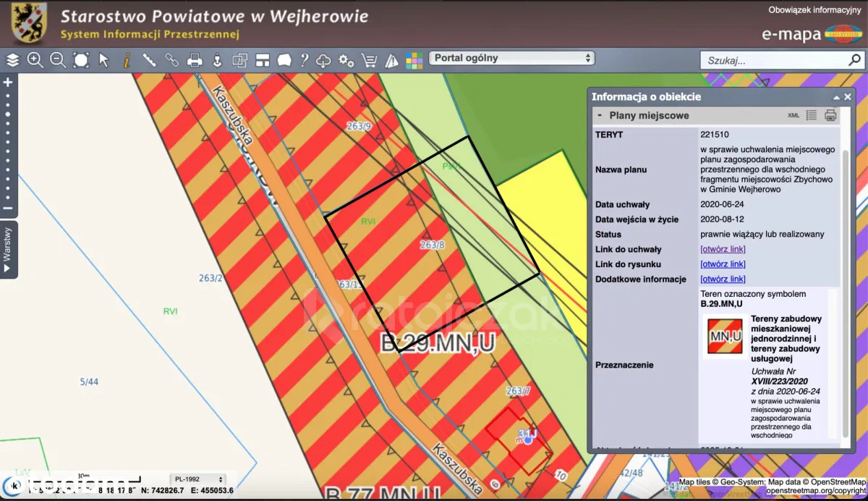Open the Portal ogólny dropdown
The height and width of the screenshot is (501, 868).
click(511, 58)
